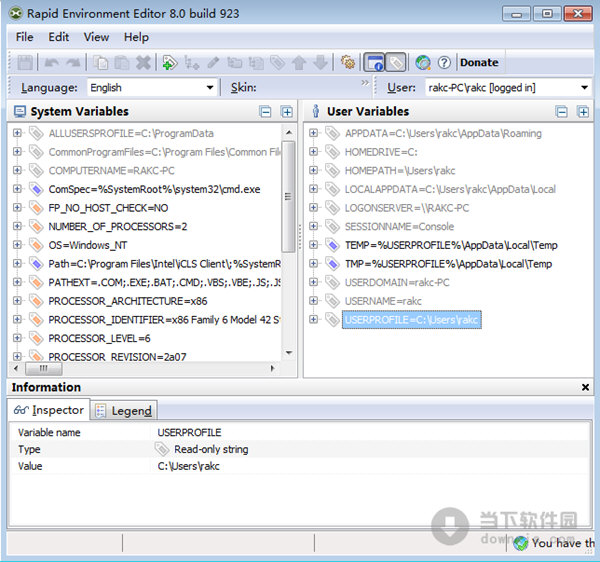The image size is (600, 562).
Task: Open options with the gear icon
Action: pos(348,62)
